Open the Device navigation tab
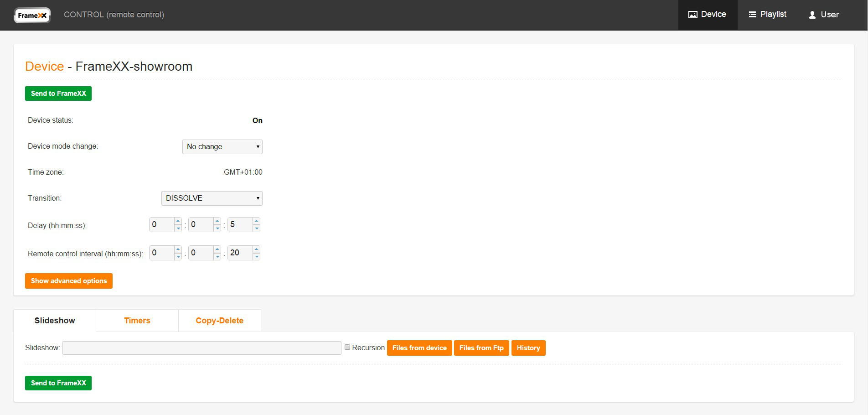Viewport: 868px width, 415px height. (x=708, y=15)
